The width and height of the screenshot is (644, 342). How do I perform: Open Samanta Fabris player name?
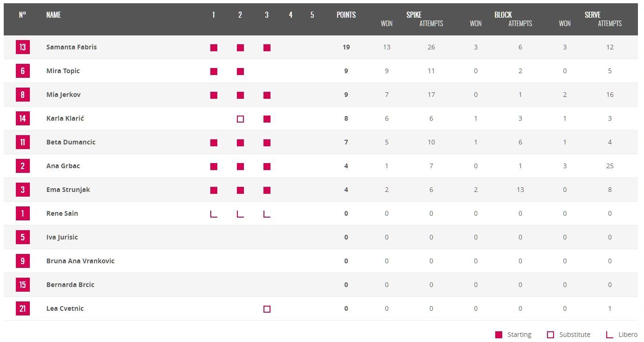(71, 47)
